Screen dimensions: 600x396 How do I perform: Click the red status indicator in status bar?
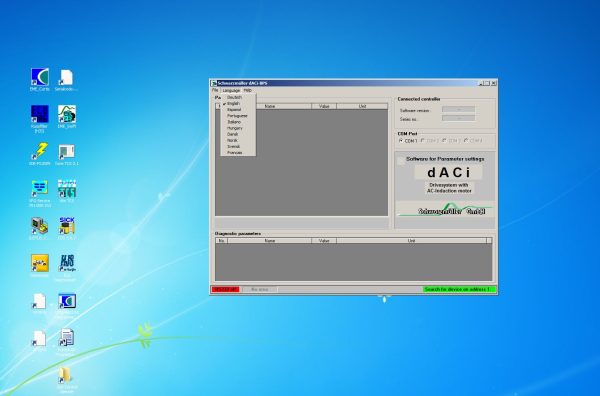click(x=225, y=289)
